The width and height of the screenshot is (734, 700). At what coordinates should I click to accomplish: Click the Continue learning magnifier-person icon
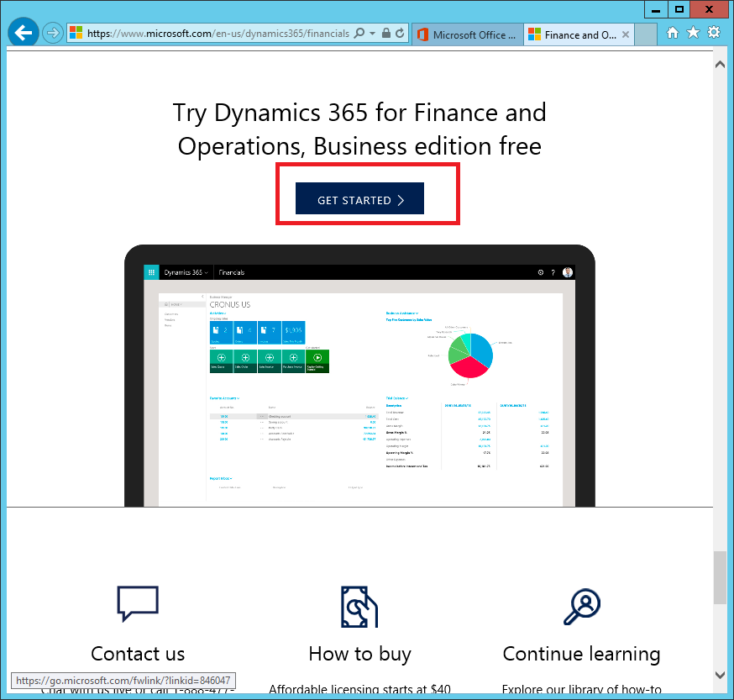click(582, 607)
